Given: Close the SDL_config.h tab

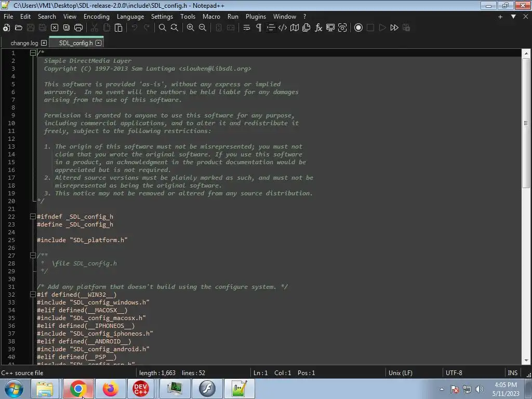Looking at the screenshot, I should [x=98, y=43].
